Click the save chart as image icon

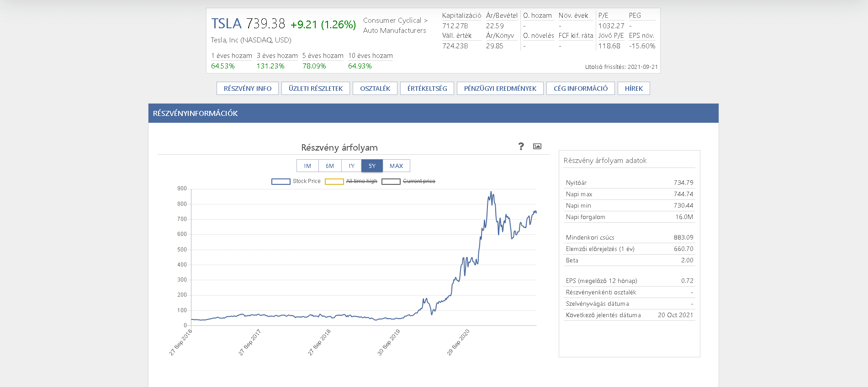click(537, 146)
